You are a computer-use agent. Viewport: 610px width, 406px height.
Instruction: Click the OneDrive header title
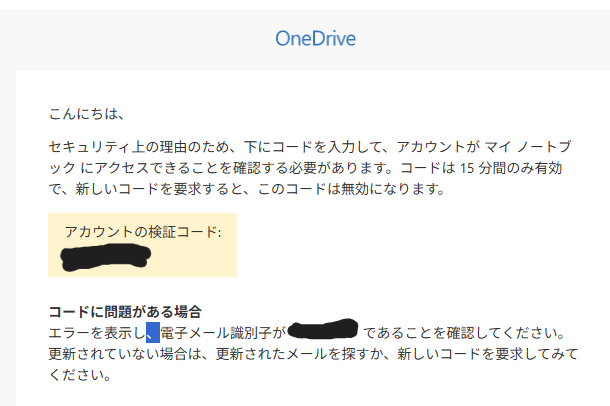pos(316,40)
